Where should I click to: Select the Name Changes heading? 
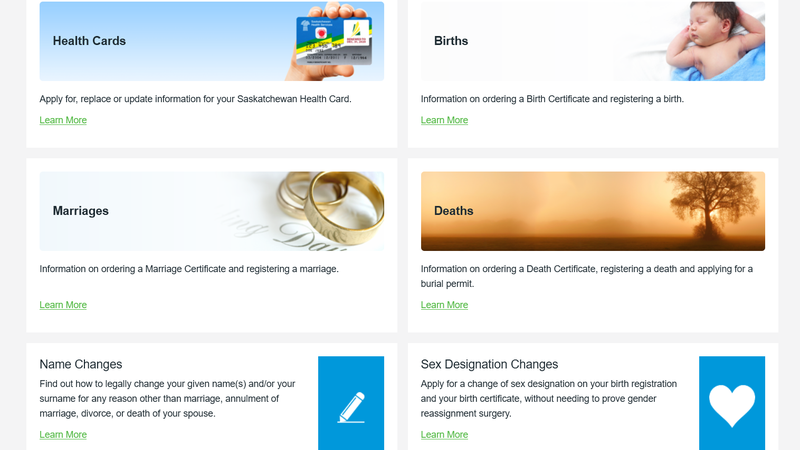pyautogui.click(x=81, y=364)
